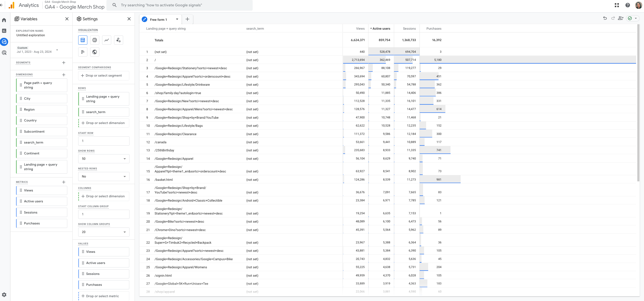
Task: Select the Donut chart visualization
Action: (95, 40)
